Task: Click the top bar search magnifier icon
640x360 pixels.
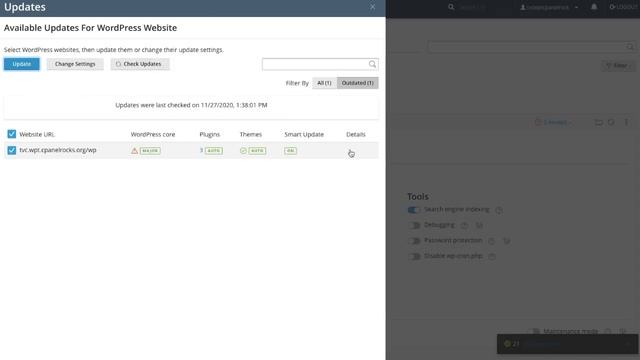Action: (451, 7)
